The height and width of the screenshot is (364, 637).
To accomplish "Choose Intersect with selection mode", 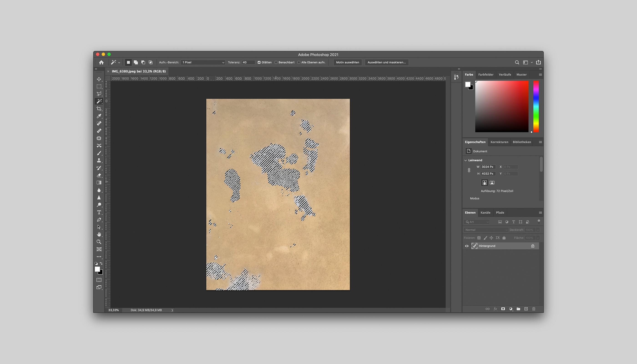I will click(x=151, y=62).
